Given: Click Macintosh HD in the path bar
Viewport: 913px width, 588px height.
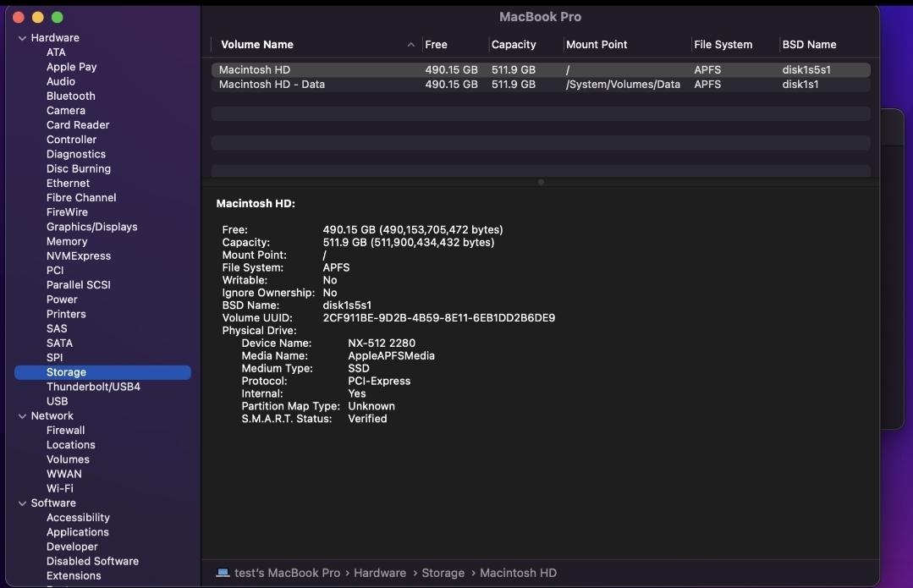Looking at the screenshot, I should coord(518,573).
